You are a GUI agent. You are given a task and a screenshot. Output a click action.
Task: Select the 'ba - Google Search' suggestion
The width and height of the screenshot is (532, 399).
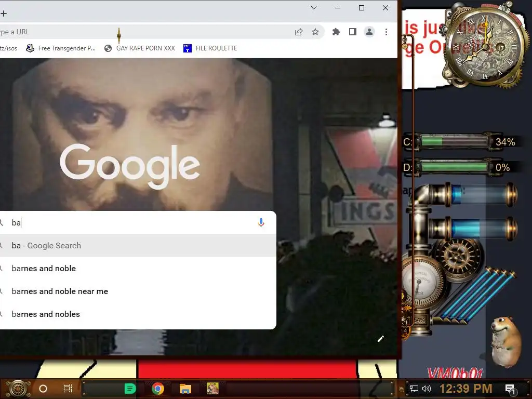click(x=138, y=245)
